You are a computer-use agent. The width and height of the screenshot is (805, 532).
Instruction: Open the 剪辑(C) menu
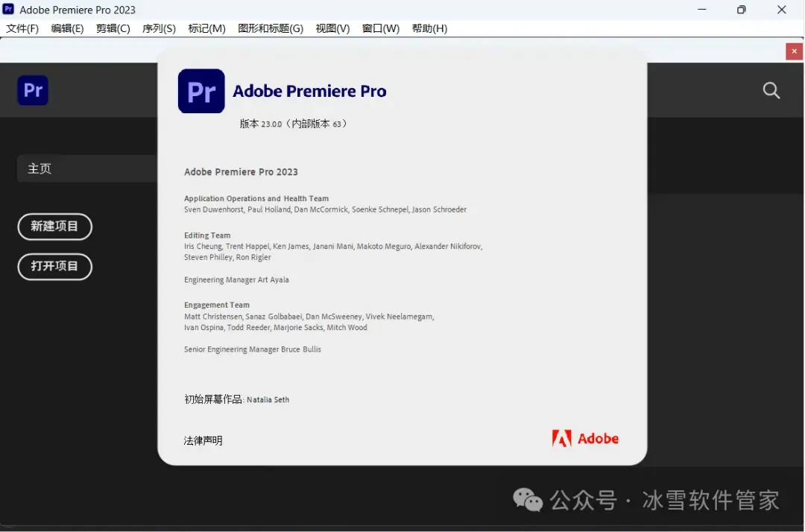pyautogui.click(x=113, y=28)
